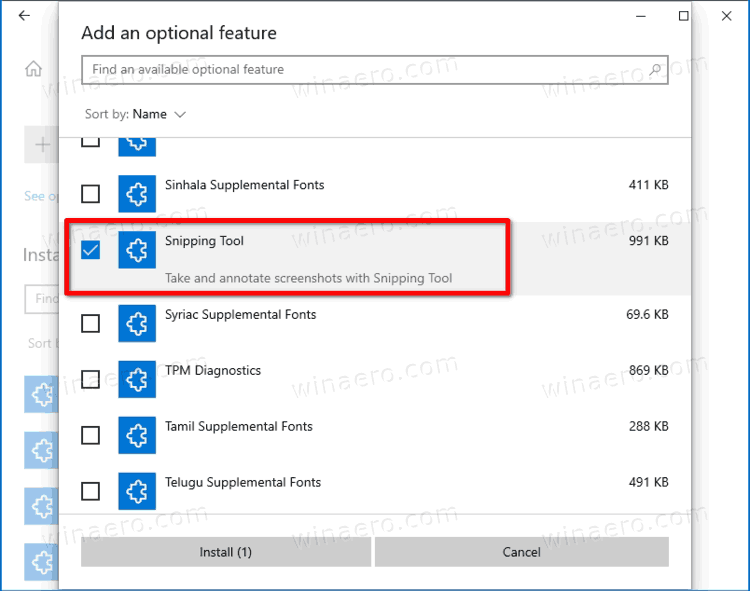Maximize the Settings window

(684, 16)
